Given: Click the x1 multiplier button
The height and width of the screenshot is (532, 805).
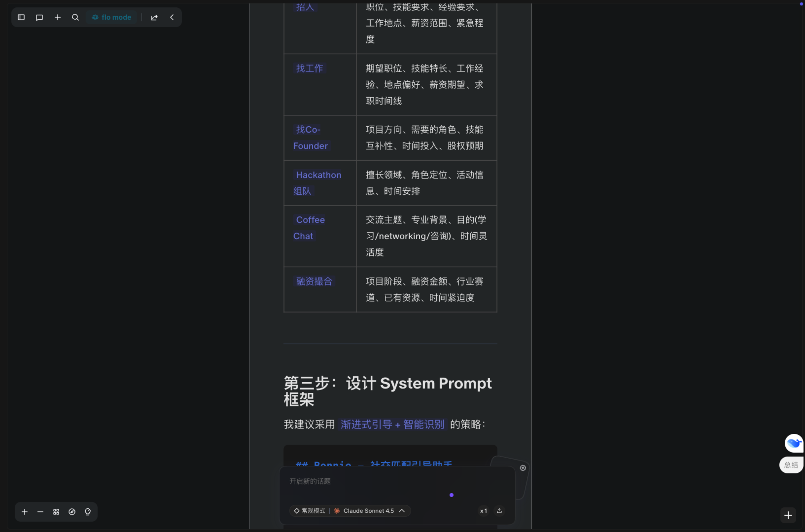Looking at the screenshot, I should [x=484, y=511].
